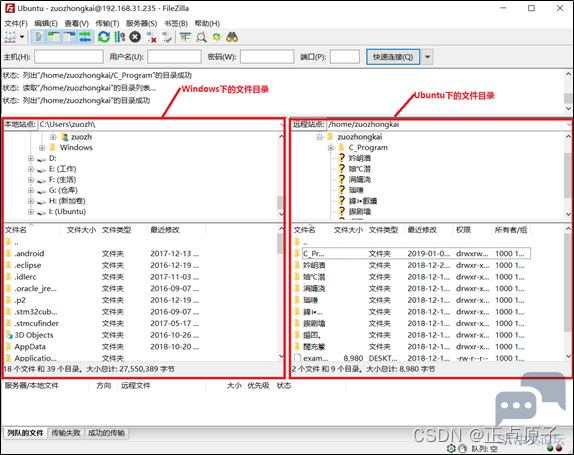Click the disconnect from server icon

coord(151,37)
